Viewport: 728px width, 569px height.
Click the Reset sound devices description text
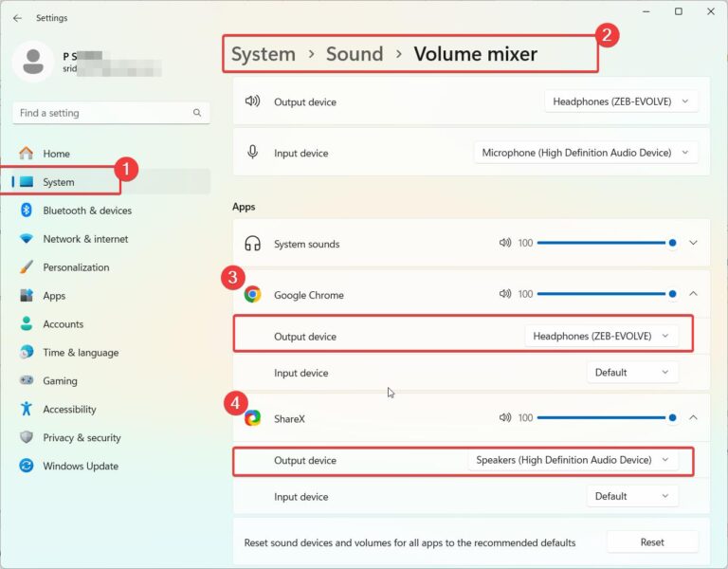(409, 542)
